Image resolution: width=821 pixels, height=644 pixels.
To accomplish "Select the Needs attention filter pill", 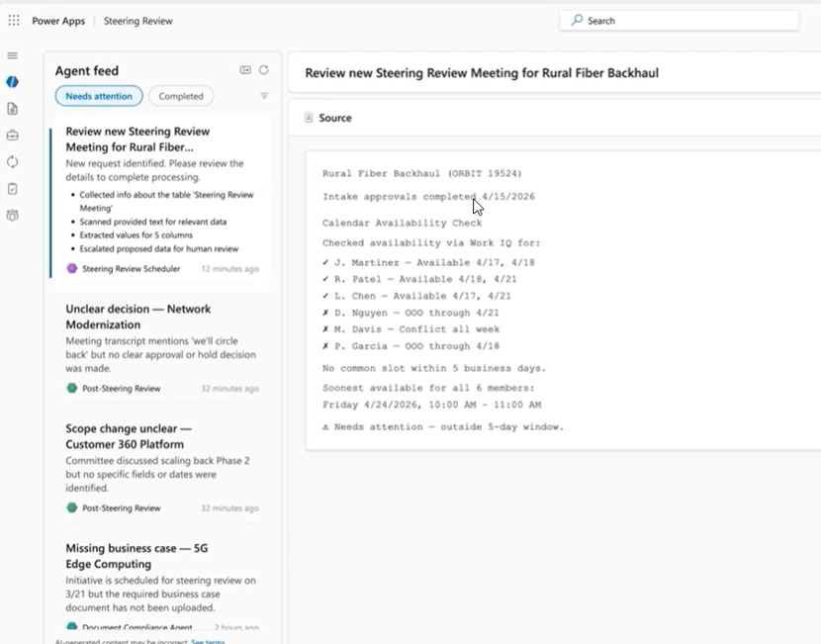I will pyautogui.click(x=99, y=96).
